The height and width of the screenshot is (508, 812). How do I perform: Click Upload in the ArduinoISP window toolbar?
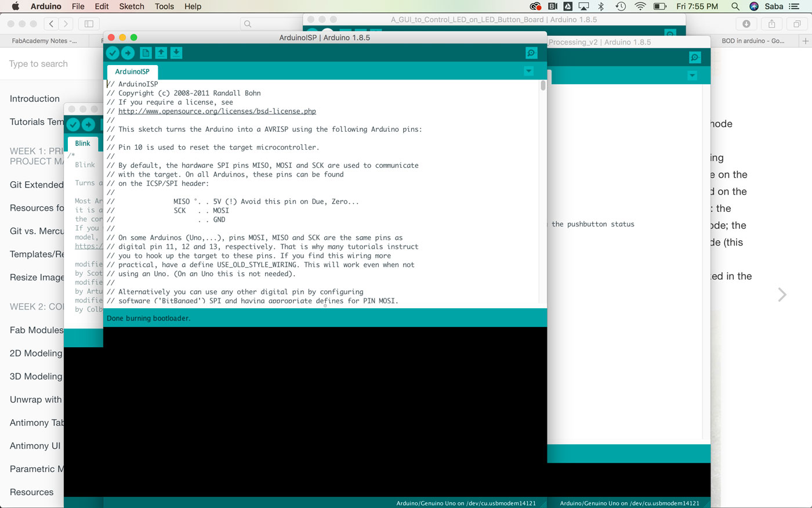coord(128,53)
